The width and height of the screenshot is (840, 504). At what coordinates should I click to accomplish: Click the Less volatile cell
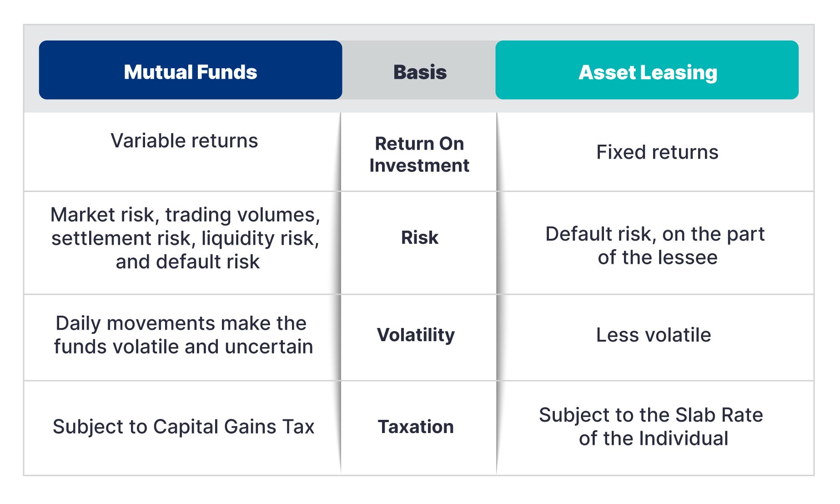click(654, 335)
